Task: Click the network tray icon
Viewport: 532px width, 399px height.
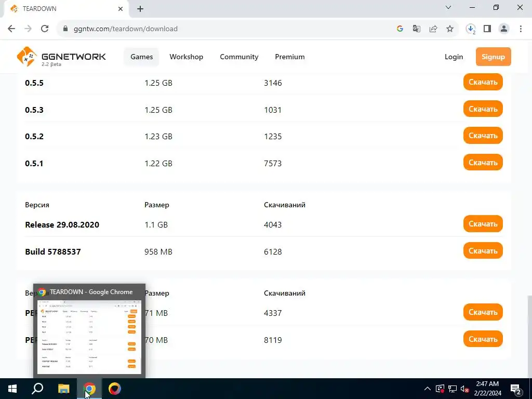Action: 453,389
